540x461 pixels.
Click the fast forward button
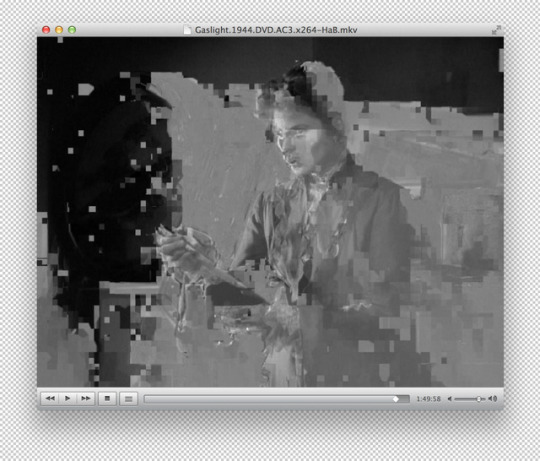[85, 398]
